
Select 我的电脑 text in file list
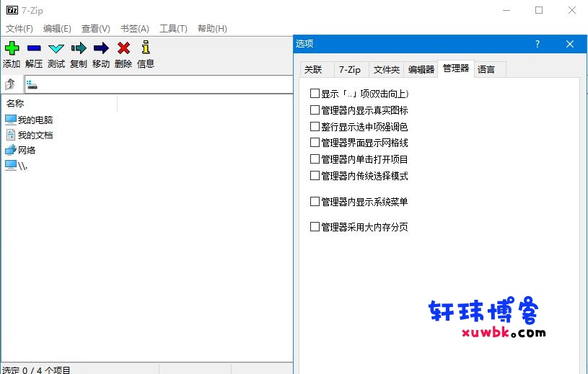click(x=35, y=120)
